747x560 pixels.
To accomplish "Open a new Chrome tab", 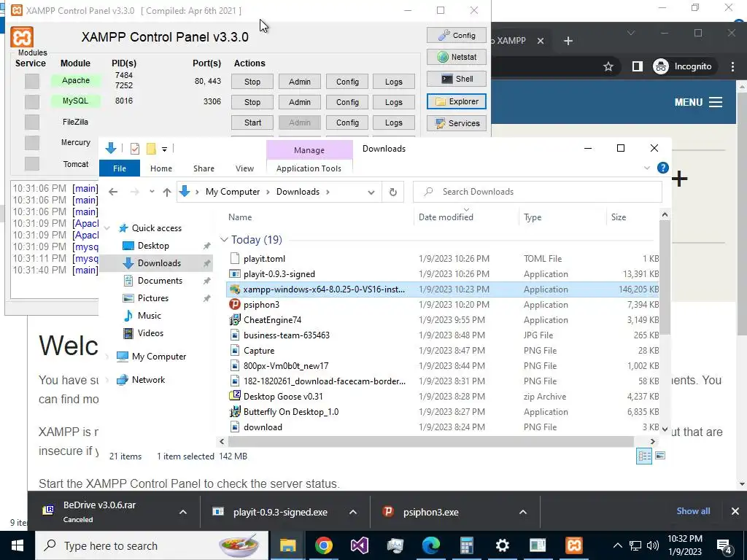I will click(568, 41).
